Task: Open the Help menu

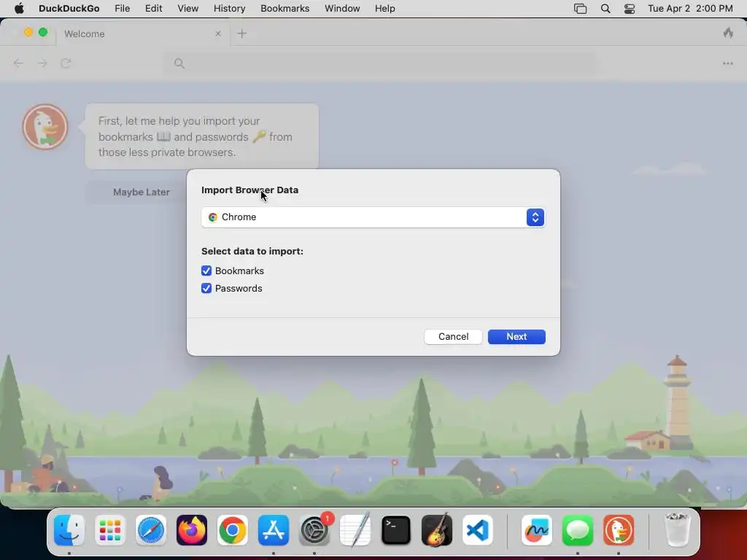Action: (x=385, y=9)
